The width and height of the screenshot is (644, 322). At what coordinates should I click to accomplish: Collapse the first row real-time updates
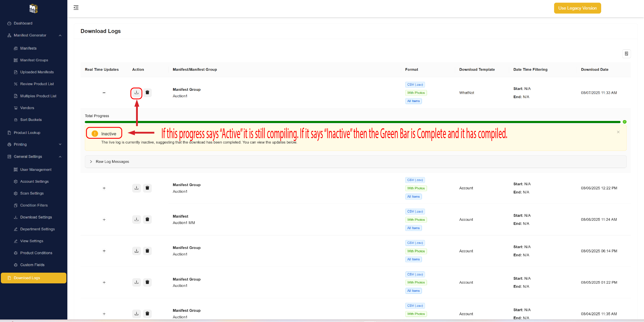pyautogui.click(x=104, y=93)
